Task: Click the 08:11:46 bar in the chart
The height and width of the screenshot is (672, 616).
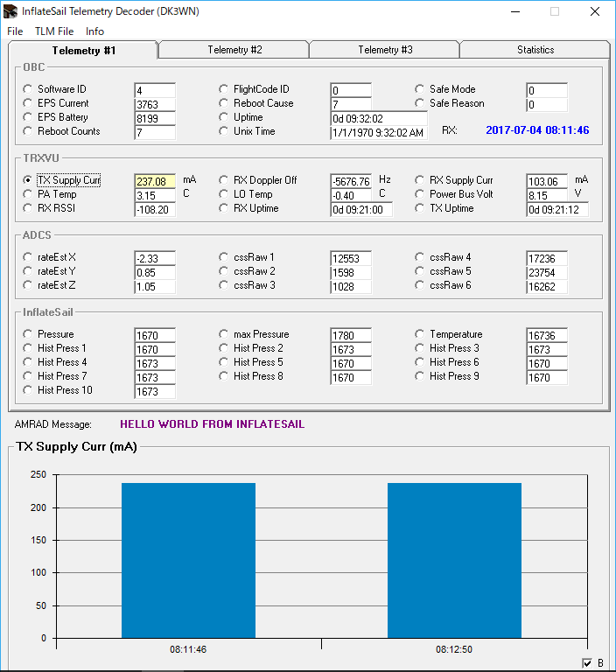Action: 189,561
